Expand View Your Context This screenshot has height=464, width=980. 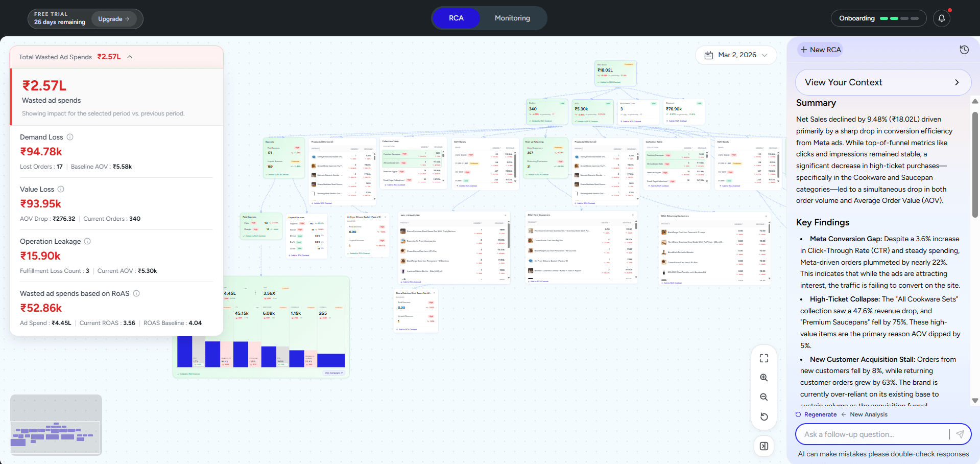883,82
